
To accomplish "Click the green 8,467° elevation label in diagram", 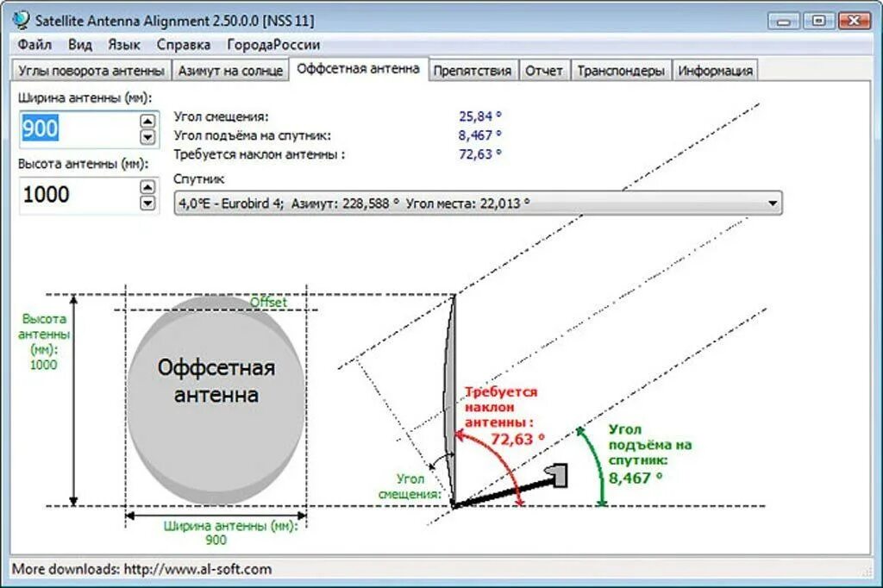I will coord(636,479).
